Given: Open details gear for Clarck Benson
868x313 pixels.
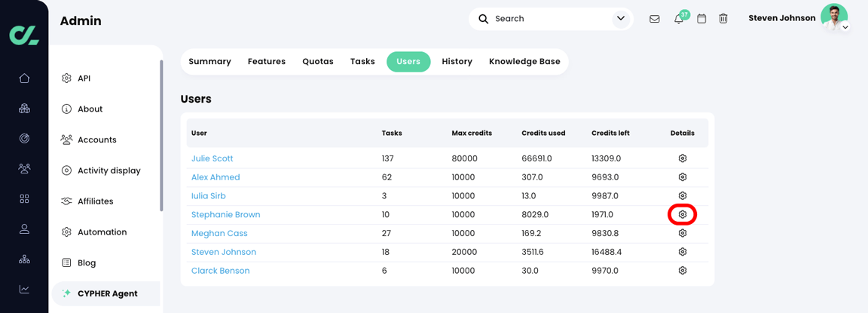Looking at the screenshot, I should click(683, 271).
